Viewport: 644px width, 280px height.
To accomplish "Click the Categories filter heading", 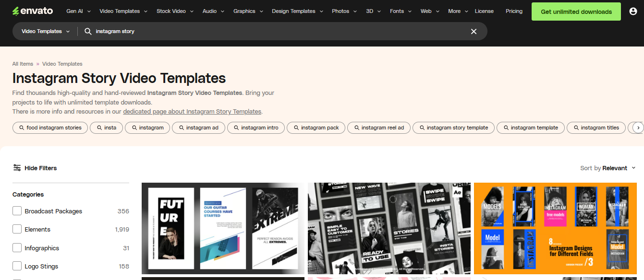I will click(x=28, y=194).
